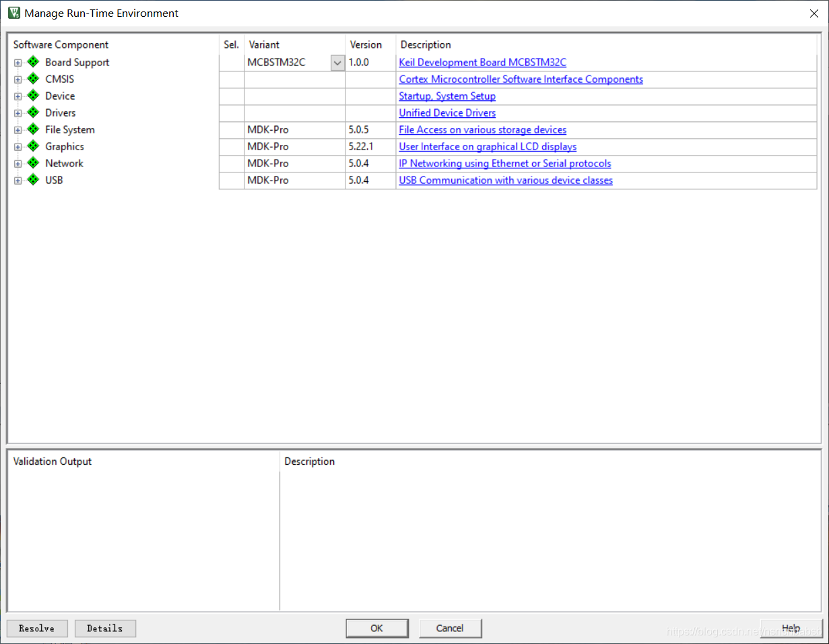Viewport: 829px width, 644px height.
Task: Select the Board Support row label
Action: coord(77,62)
